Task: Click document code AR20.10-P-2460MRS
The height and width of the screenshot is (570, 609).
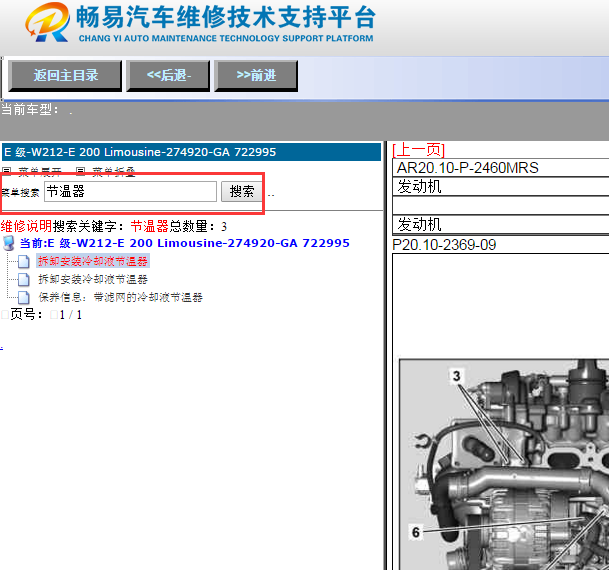Action: tap(467, 168)
